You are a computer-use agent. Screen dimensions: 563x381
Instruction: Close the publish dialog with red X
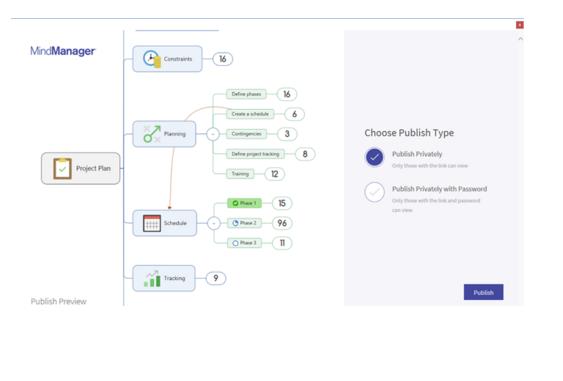click(x=520, y=25)
